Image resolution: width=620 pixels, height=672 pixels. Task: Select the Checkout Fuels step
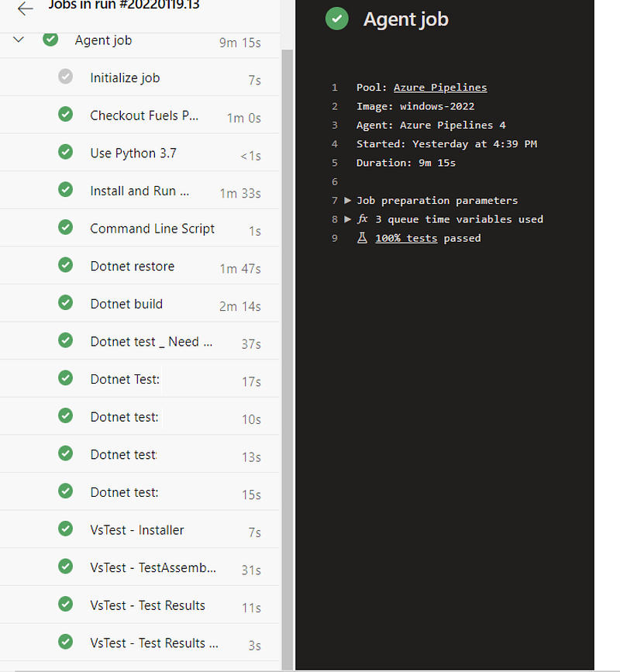point(144,115)
